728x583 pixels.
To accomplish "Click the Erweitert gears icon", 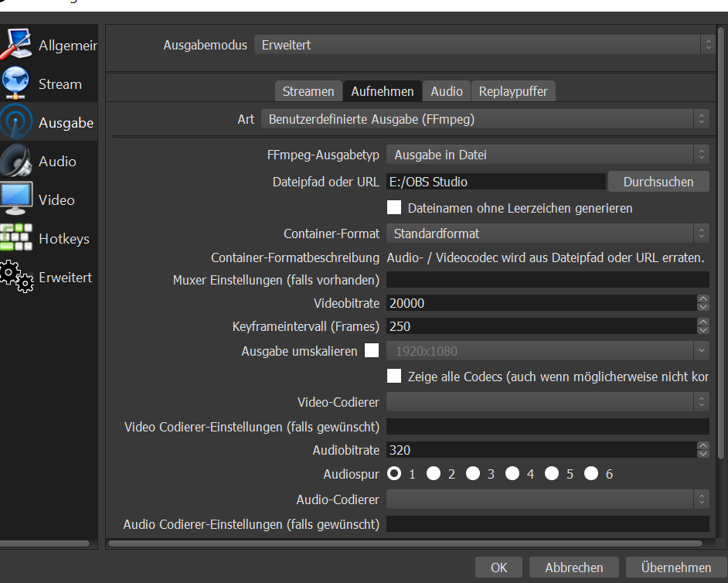I will pos(17,277).
